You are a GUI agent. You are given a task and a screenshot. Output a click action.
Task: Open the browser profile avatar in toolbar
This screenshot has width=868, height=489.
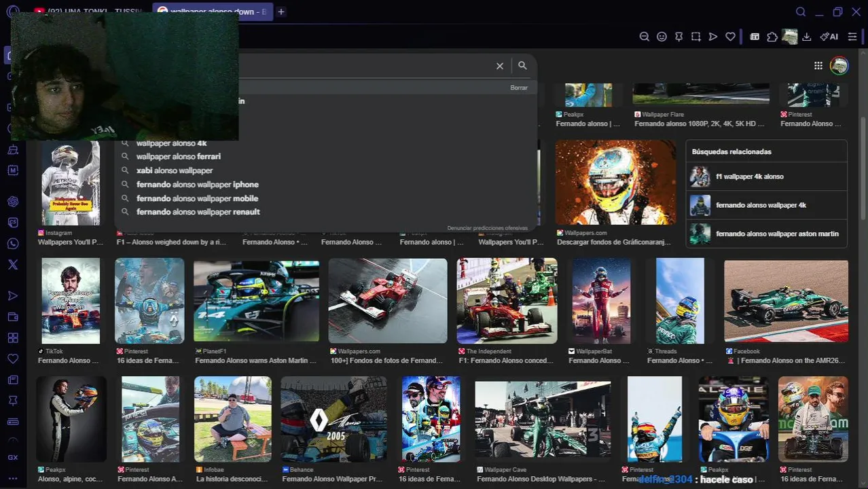click(789, 37)
